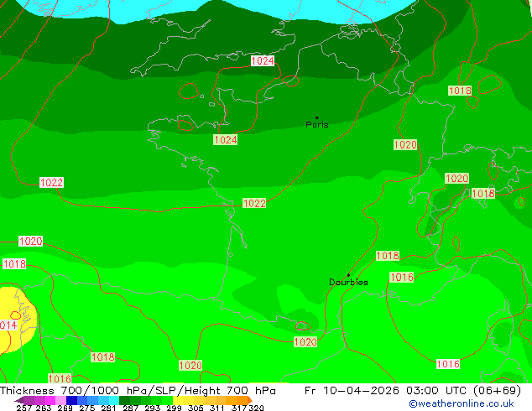
Task: Click the 1020 label near the Pyrenees
Action: [305, 342]
